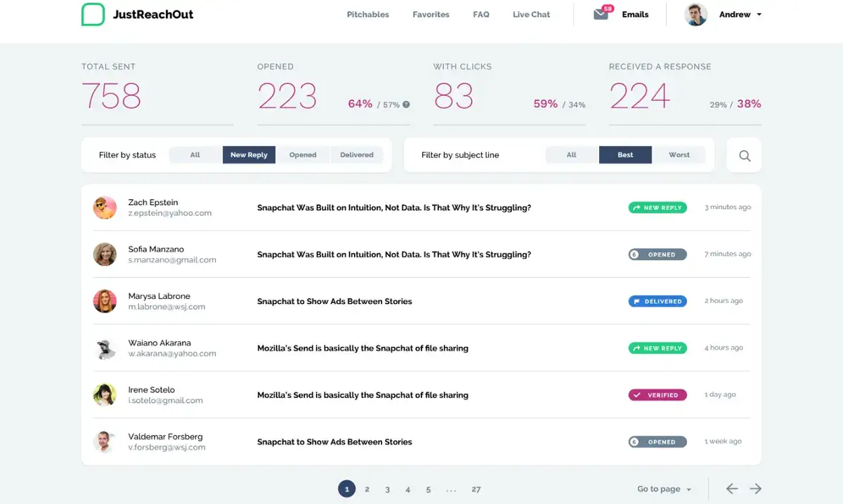This screenshot has height=504, width=843.
Task: Jump to page 27 in pagination
Action: pyautogui.click(x=476, y=489)
